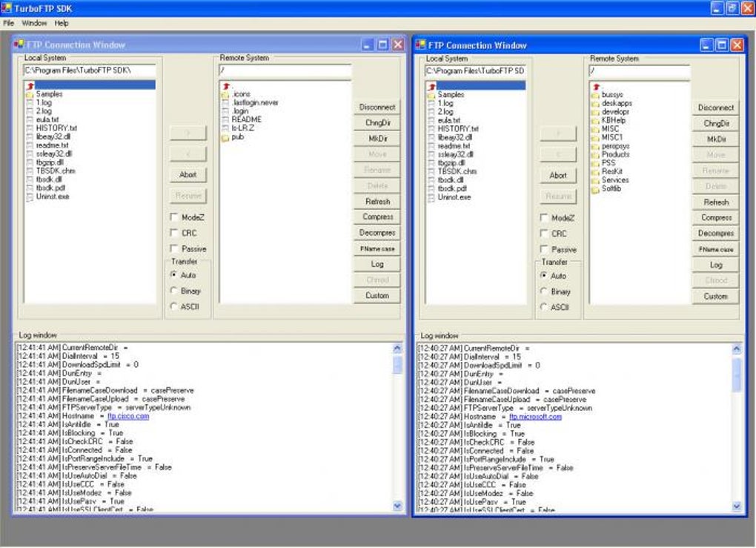756x548 pixels.
Task: Click the Samples folder icon in left Local System list
Action: tap(30, 94)
